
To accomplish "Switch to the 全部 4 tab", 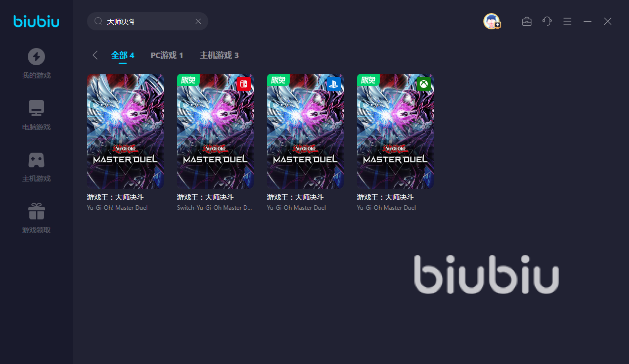I will click(123, 55).
